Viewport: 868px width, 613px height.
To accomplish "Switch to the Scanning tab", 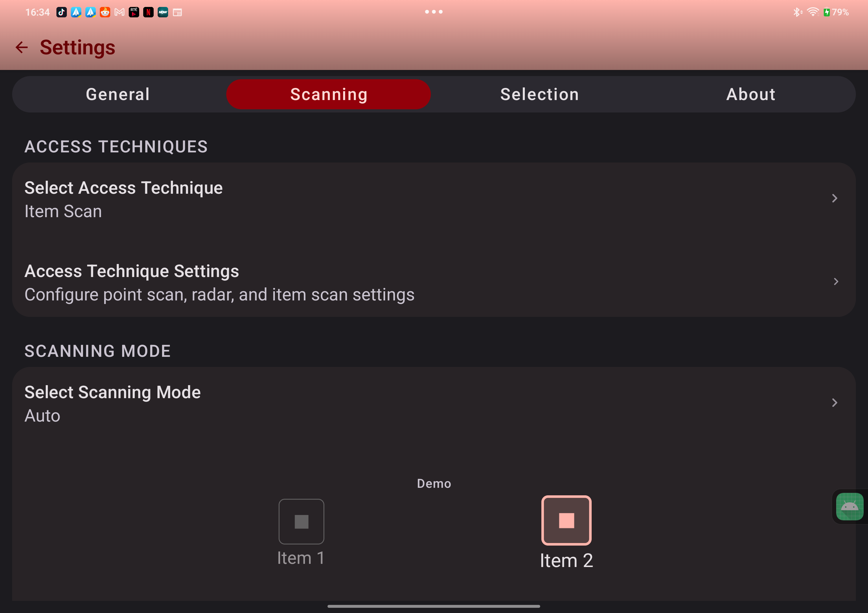I will pyautogui.click(x=328, y=95).
